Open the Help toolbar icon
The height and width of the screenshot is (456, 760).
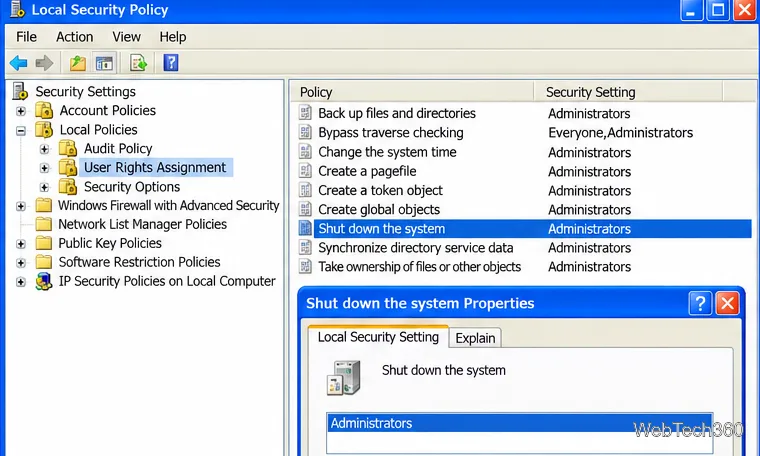pyautogui.click(x=171, y=63)
